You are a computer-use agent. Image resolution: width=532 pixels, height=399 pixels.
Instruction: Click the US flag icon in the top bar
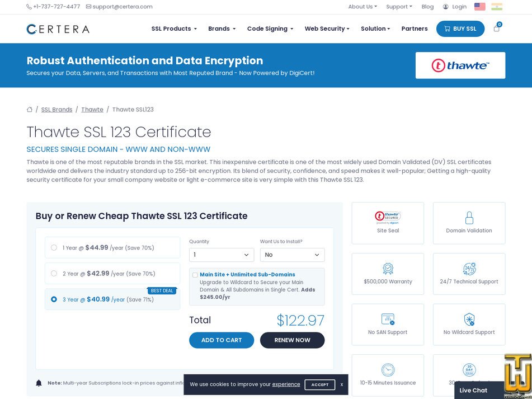[x=479, y=6]
